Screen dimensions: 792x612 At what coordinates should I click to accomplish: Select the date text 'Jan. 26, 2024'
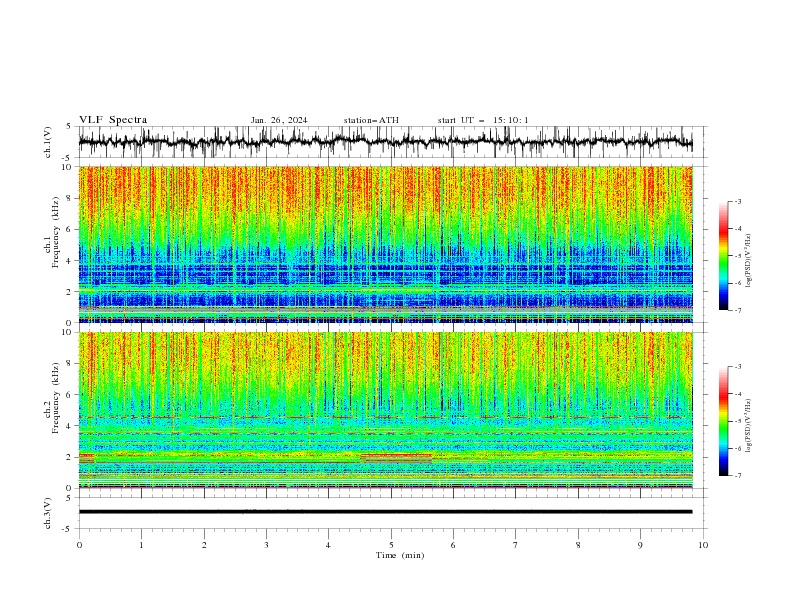(x=279, y=120)
